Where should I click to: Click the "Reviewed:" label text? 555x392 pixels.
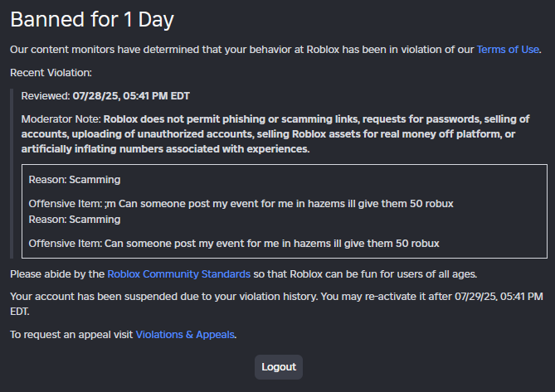(46, 96)
